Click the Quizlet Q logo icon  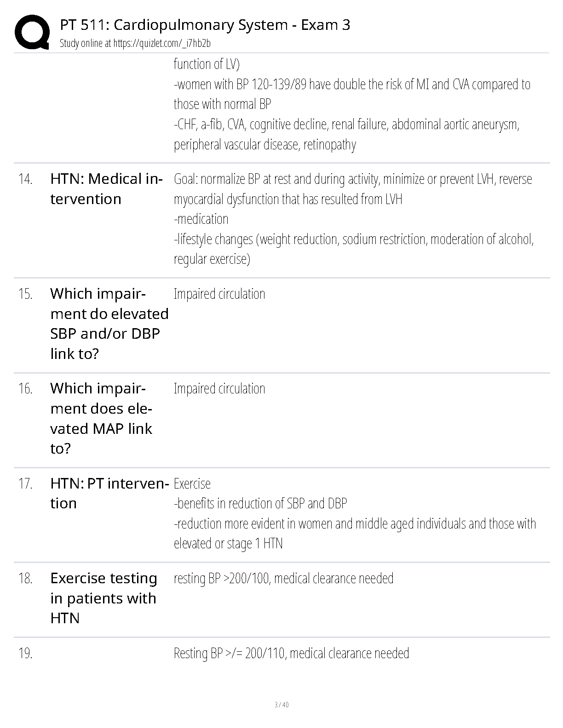(x=32, y=32)
